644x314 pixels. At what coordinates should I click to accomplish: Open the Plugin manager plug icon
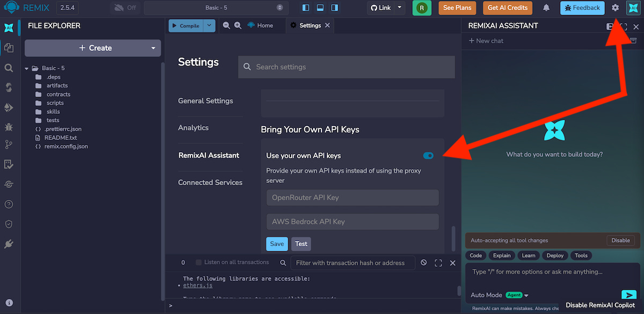tap(9, 244)
